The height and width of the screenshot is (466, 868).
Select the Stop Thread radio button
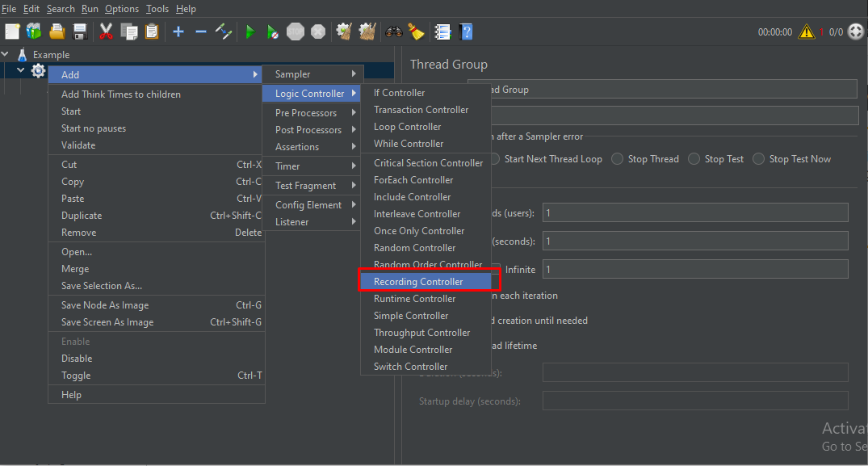tap(617, 159)
